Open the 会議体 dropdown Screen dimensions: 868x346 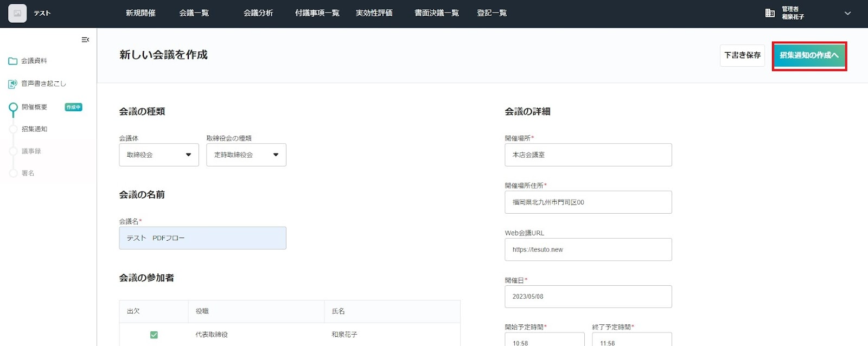pos(159,155)
